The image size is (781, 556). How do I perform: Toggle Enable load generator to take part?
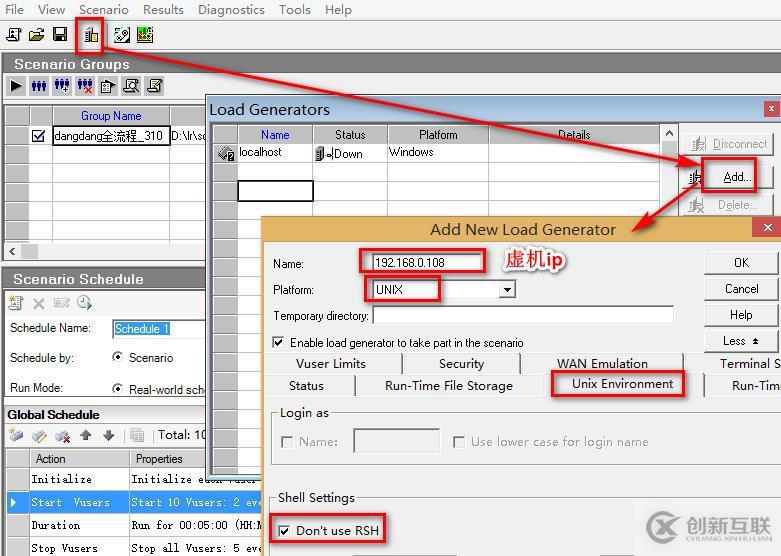278,343
